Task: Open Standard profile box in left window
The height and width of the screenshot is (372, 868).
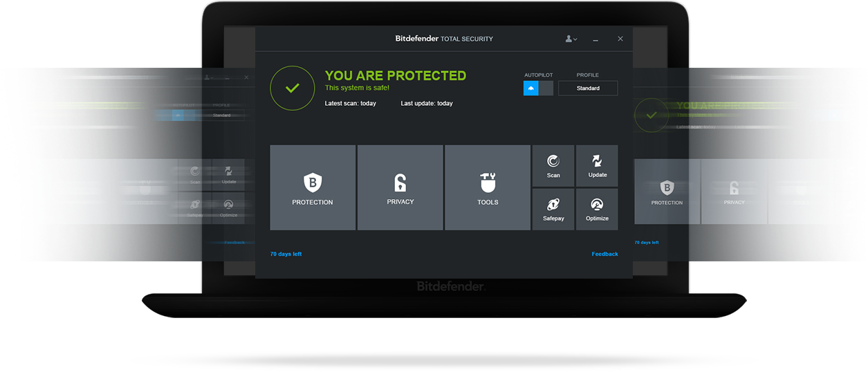Action: coord(222,115)
